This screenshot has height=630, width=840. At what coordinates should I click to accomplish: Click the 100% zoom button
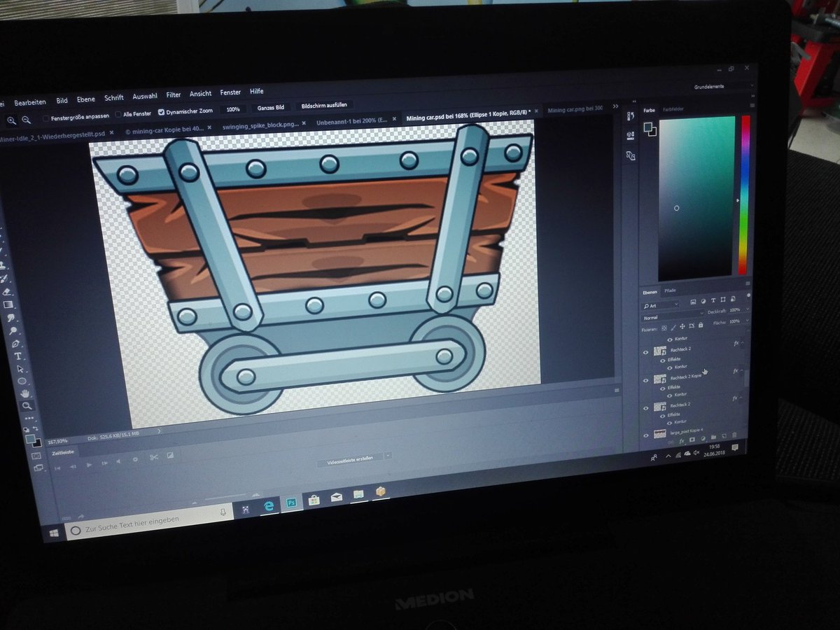(x=233, y=109)
